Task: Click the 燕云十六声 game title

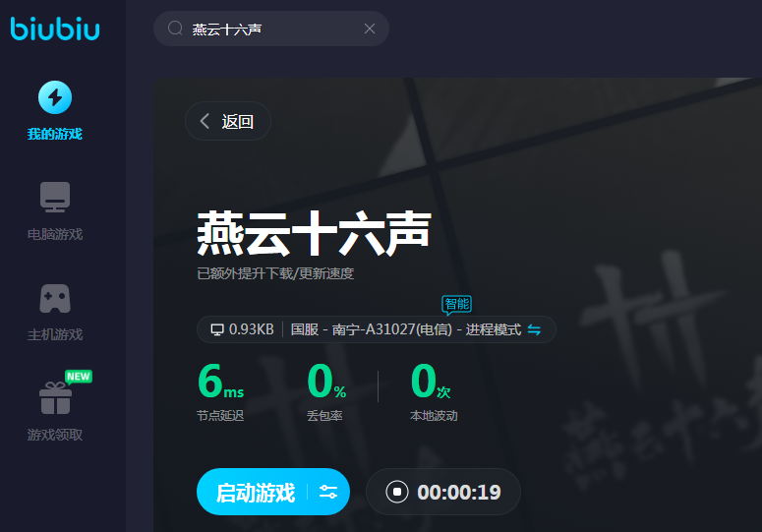Action: [x=314, y=233]
